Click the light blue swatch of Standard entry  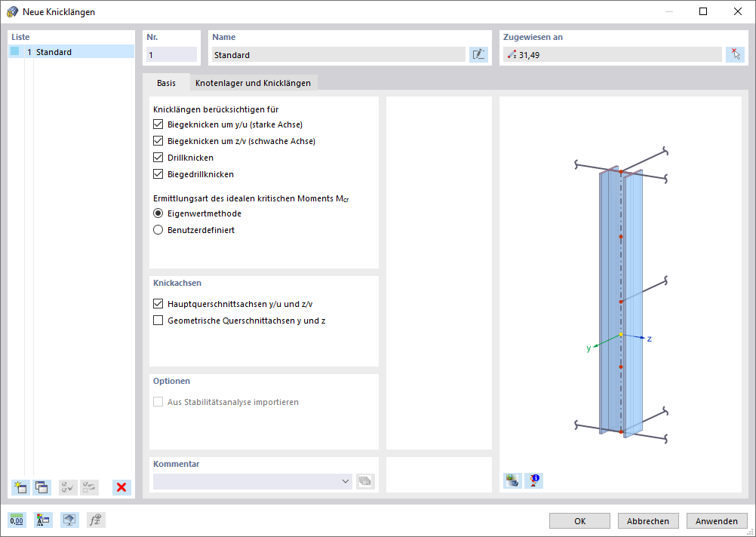[x=15, y=51]
